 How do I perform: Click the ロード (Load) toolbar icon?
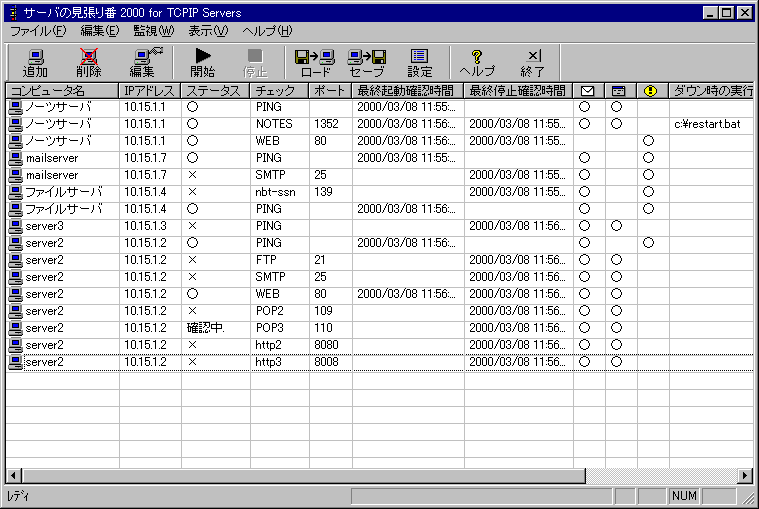[314, 62]
